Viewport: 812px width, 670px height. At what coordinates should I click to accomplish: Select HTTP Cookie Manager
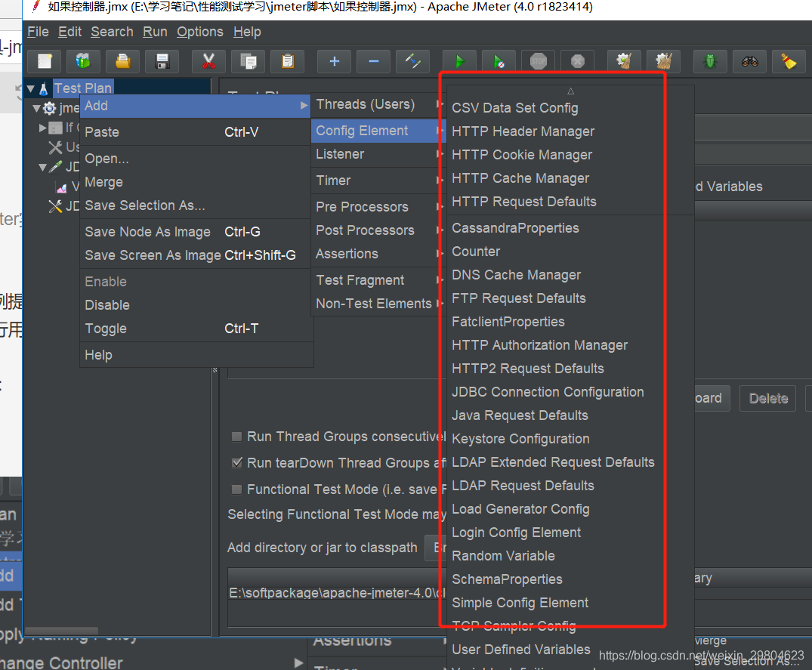570,155
